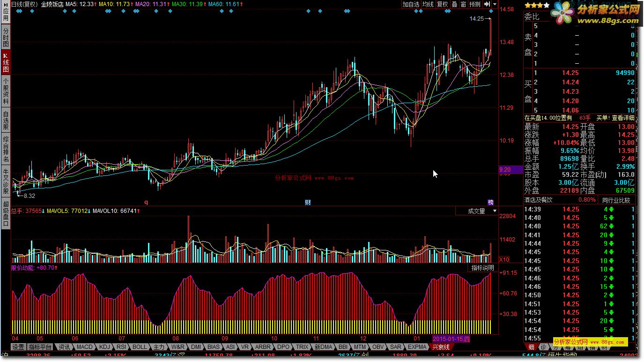
Task: Switch to the 分时图 intraday view
Action: point(6,38)
